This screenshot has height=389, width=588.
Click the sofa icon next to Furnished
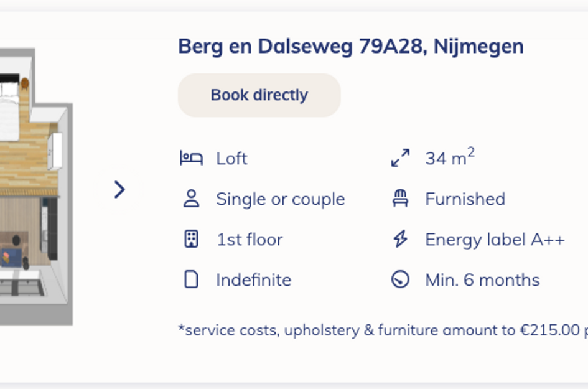tap(402, 198)
